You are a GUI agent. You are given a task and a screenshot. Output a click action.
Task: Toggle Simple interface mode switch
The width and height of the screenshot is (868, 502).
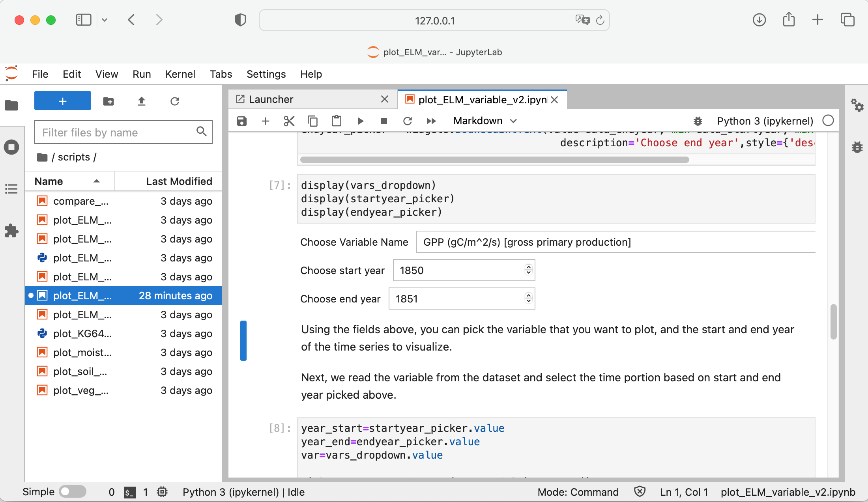point(72,492)
